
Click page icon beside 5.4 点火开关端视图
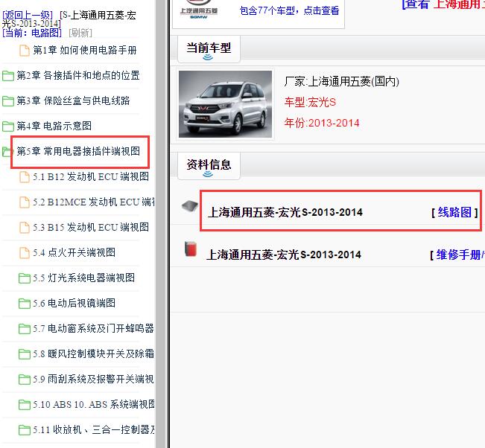pyautogui.click(x=25, y=253)
